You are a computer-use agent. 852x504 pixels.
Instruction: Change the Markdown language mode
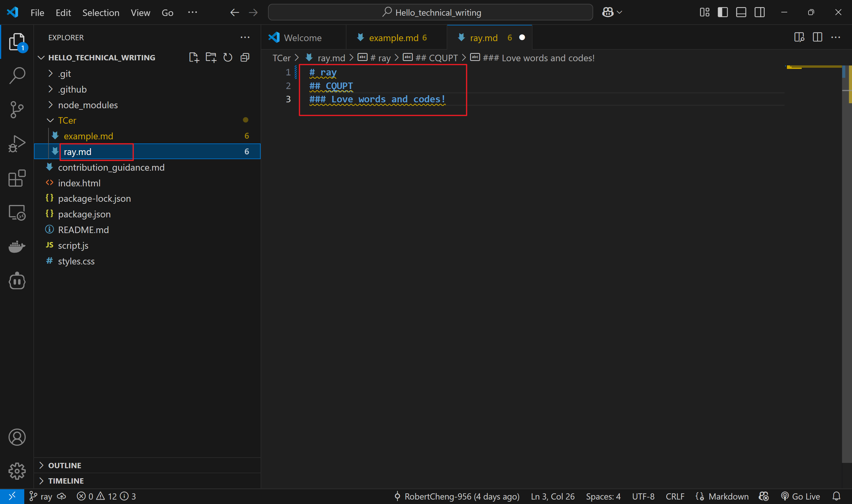tap(728, 497)
